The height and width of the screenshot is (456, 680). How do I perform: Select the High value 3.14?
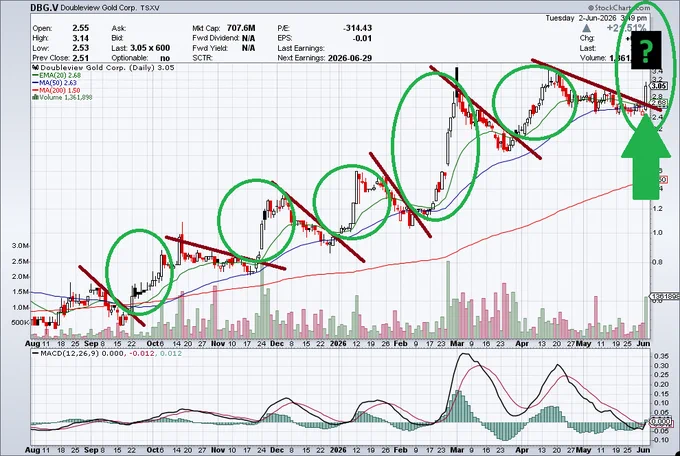point(81,38)
